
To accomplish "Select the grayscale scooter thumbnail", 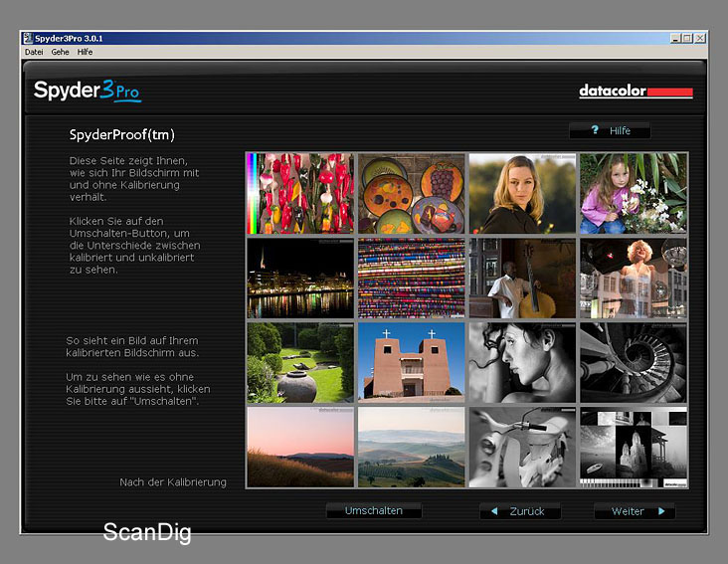I will (522, 447).
